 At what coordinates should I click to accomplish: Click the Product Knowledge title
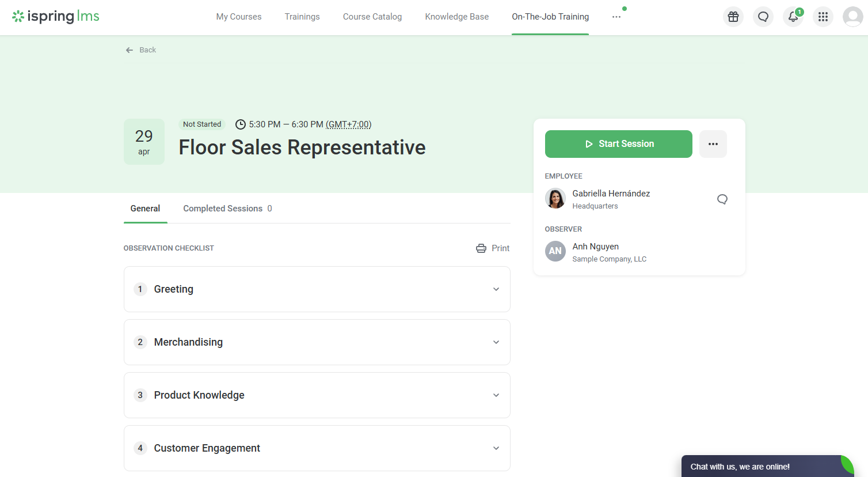pyautogui.click(x=199, y=395)
